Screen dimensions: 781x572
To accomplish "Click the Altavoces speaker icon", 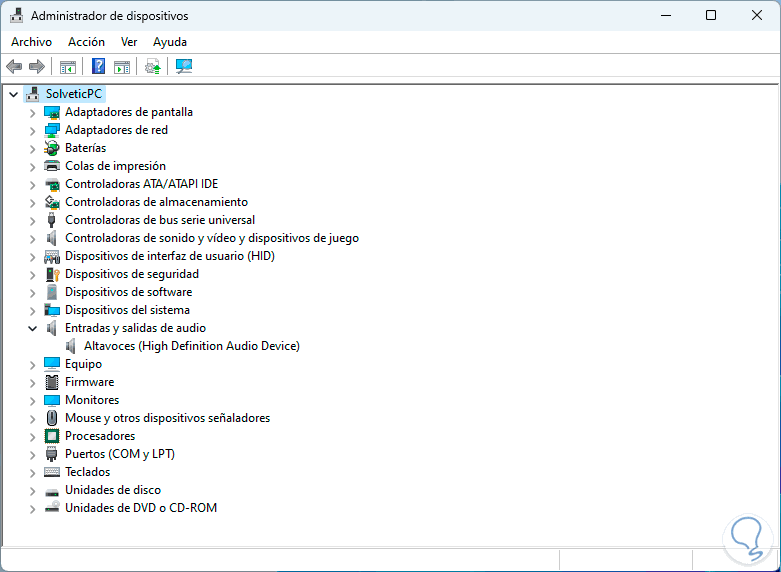I will pos(71,346).
